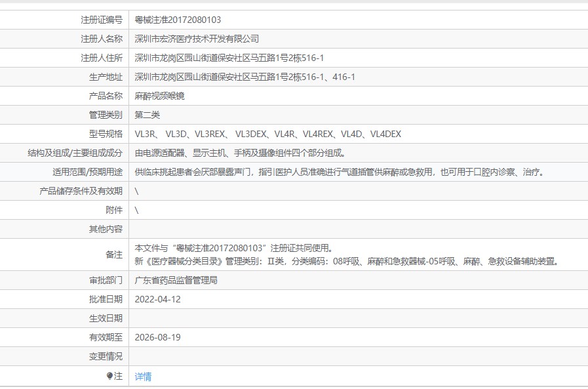Click the 产品储存条件及有效期 label
Viewport: 588px width, 389px height.
[x=81, y=191]
